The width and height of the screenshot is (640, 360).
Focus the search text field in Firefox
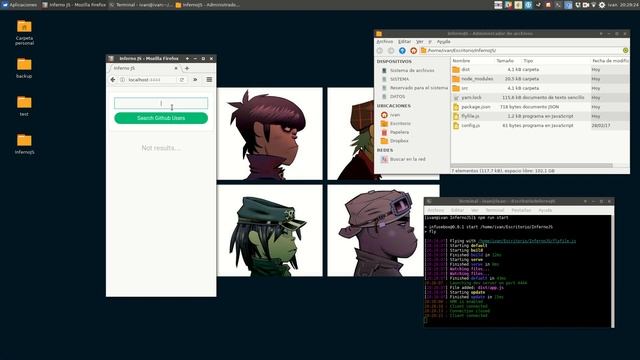tap(161, 103)
